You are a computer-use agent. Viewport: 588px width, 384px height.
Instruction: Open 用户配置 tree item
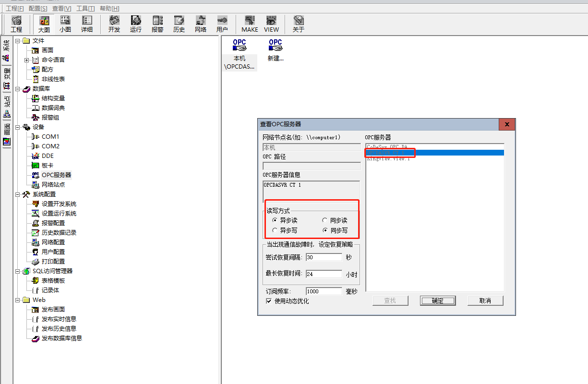[53, 252]
